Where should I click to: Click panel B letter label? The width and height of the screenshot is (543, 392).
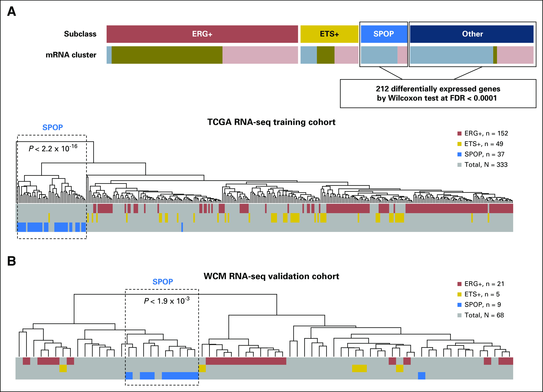tap(11, 261)
